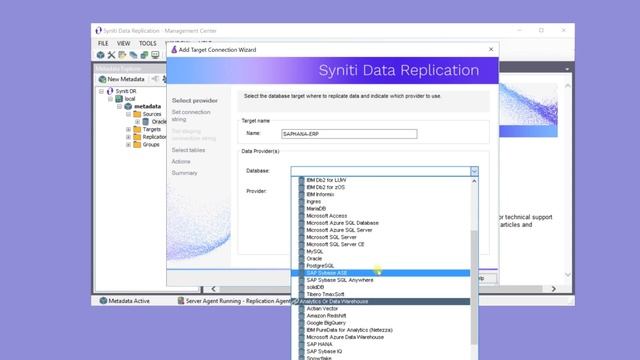
Task: Choose IBM Db2 for LUW
Action: coord(326,180)
